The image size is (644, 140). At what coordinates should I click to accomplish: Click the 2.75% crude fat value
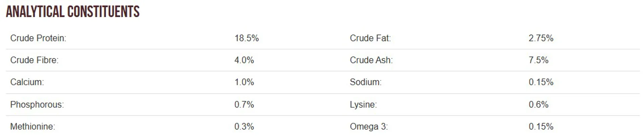[x=541, y=38]
